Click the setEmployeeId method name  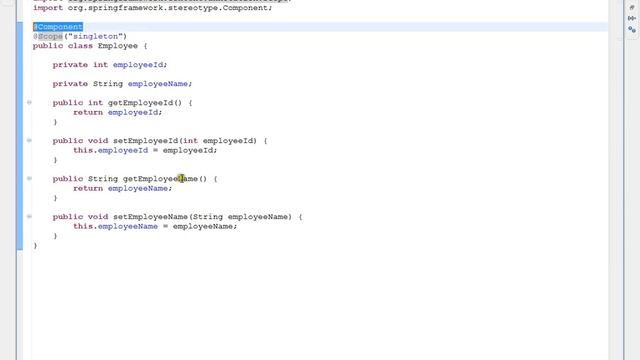pyautogui.click(x=145, y=141)
